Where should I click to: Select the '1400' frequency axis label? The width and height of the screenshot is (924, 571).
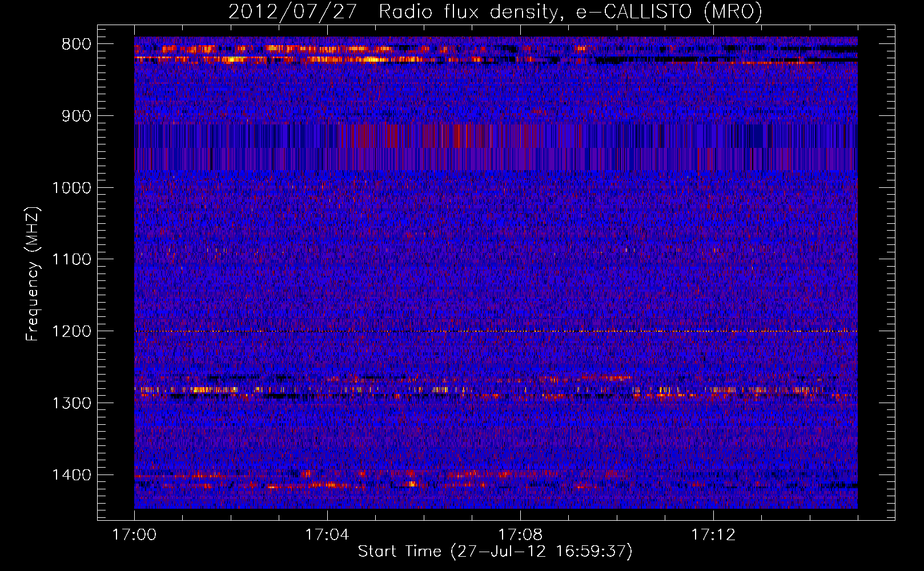(71, 475)
